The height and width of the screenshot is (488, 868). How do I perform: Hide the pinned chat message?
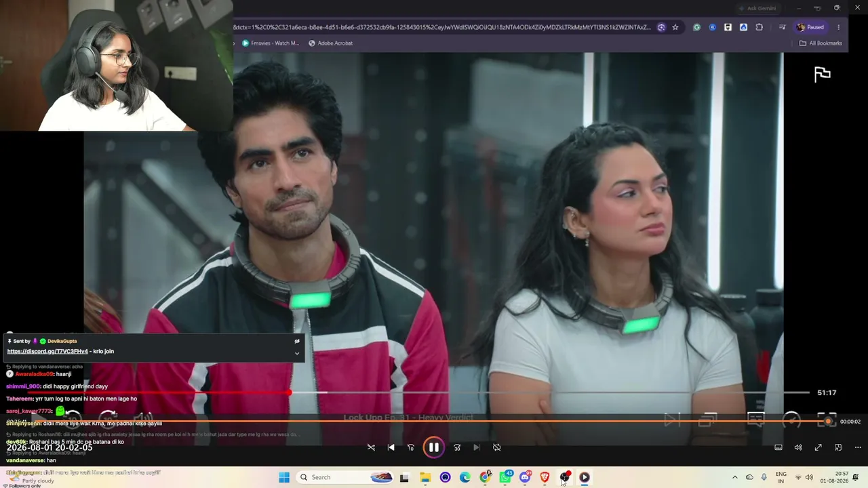pyautogui.click(x=297, y=342)
